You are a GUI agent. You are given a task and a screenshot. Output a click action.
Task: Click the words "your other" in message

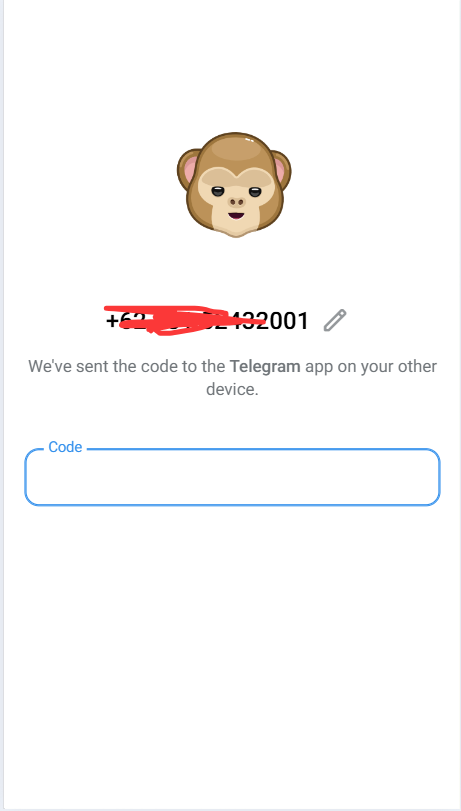tap(398, 366)
